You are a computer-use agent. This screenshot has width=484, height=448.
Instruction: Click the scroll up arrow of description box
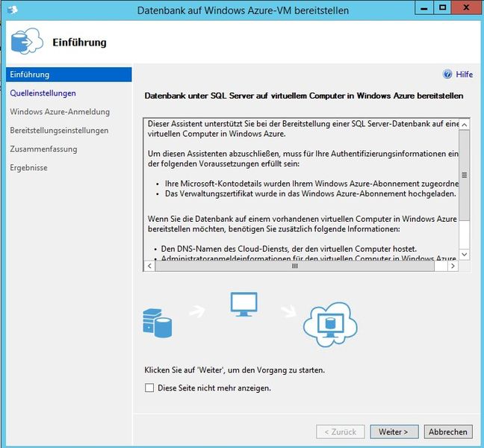tap(465, 125)
